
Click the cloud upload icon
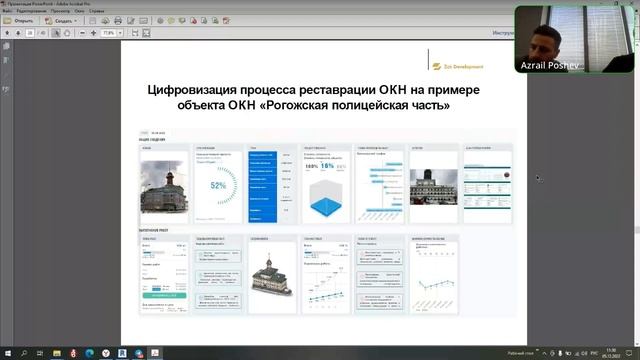[105, 21]
